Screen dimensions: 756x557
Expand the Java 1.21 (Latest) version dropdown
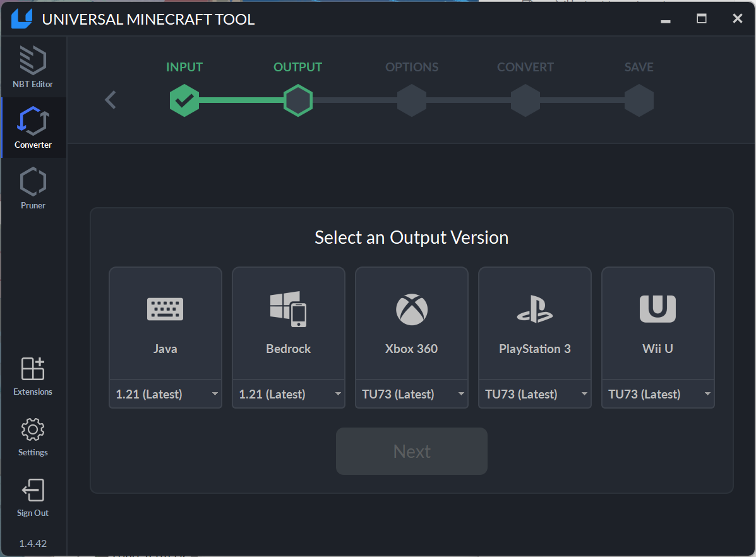click(x=165, y=394)
